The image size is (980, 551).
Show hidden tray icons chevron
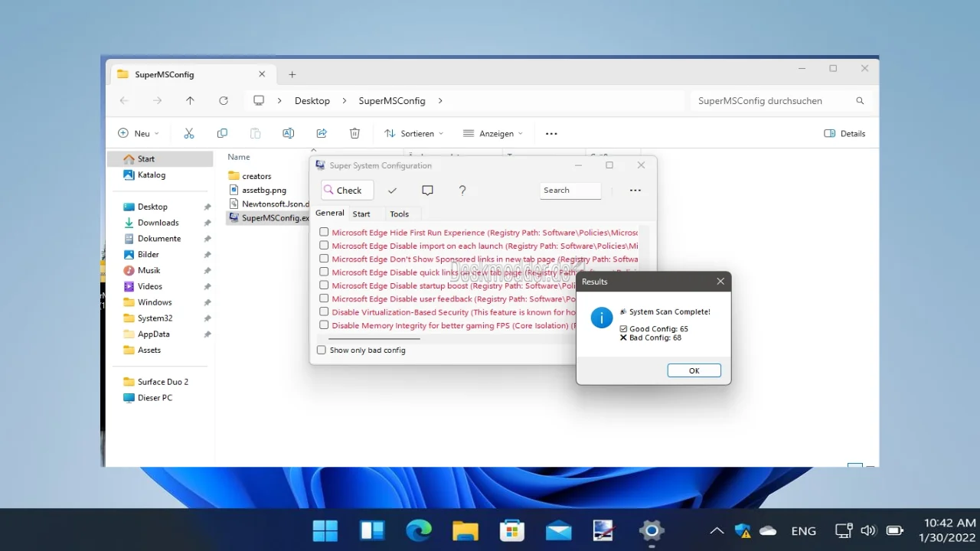point(717,531)
